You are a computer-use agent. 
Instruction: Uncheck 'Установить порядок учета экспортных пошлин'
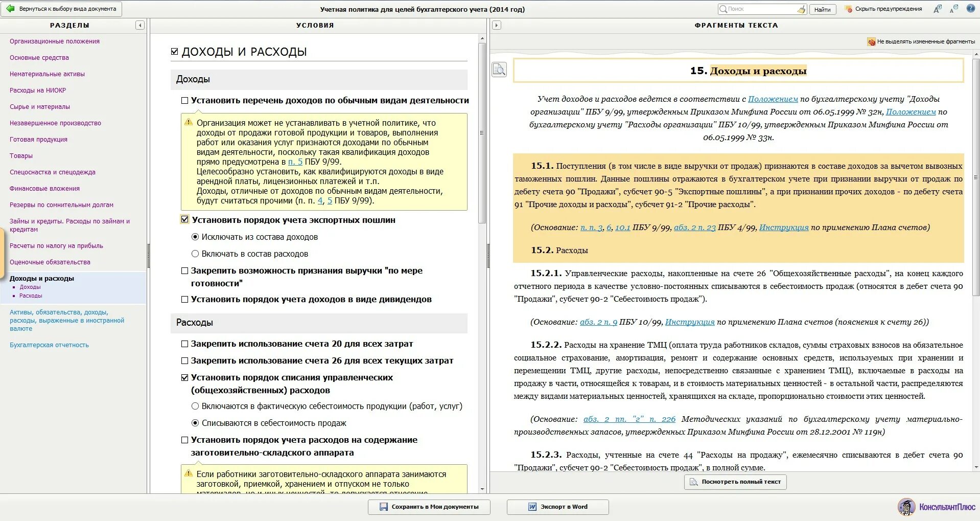click(x=185, y=220)
